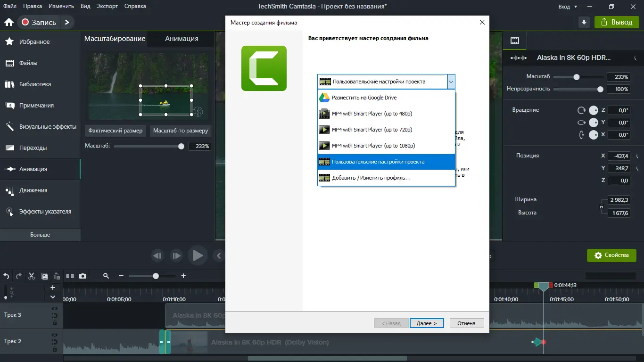
Task: Open Cursor effects (Эффекты указателя)
Action: click(x=40, y=212)
